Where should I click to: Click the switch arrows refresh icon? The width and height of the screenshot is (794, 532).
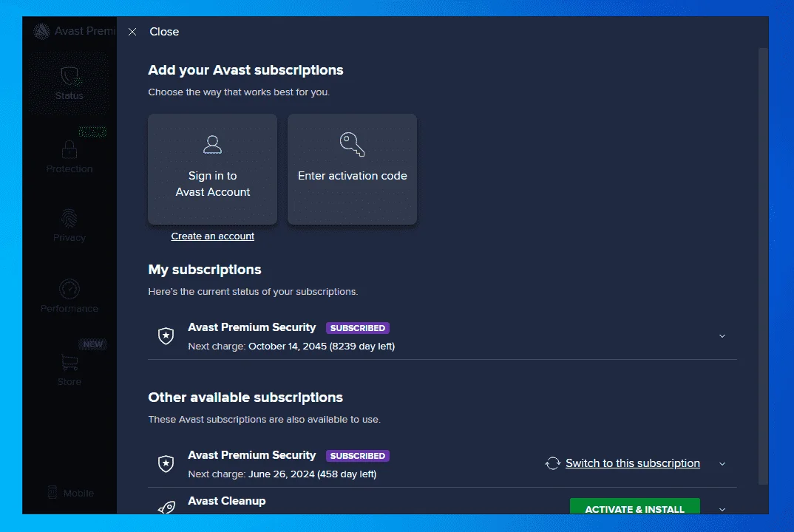pos(552,463)
